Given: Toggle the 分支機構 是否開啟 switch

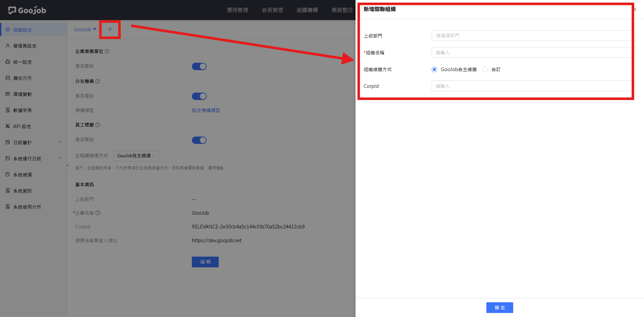Looking at the screenshot, I should (x=199, y=96).
